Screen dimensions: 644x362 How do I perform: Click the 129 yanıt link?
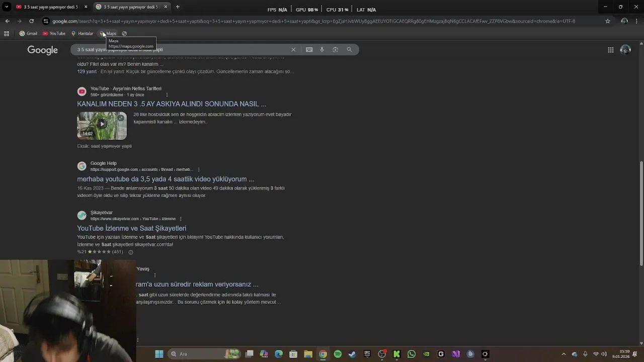(x=87, y=72)
